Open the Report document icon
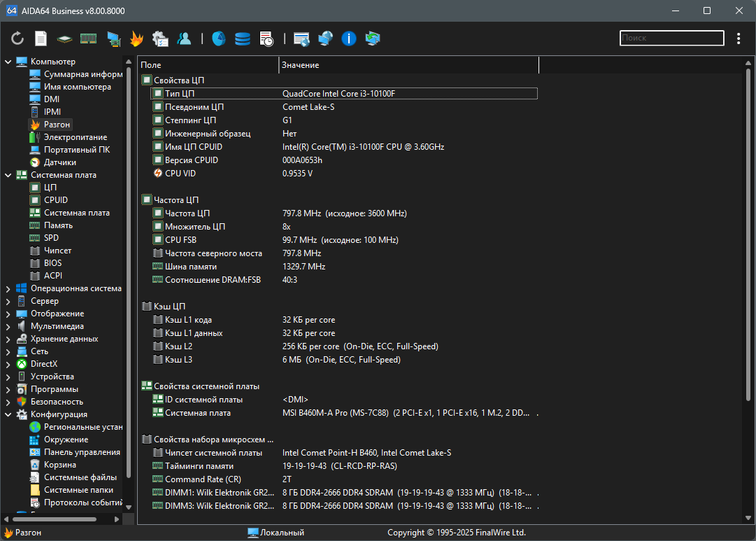The image size is (756, 541). pyautogui.click(x=41, y=38)
